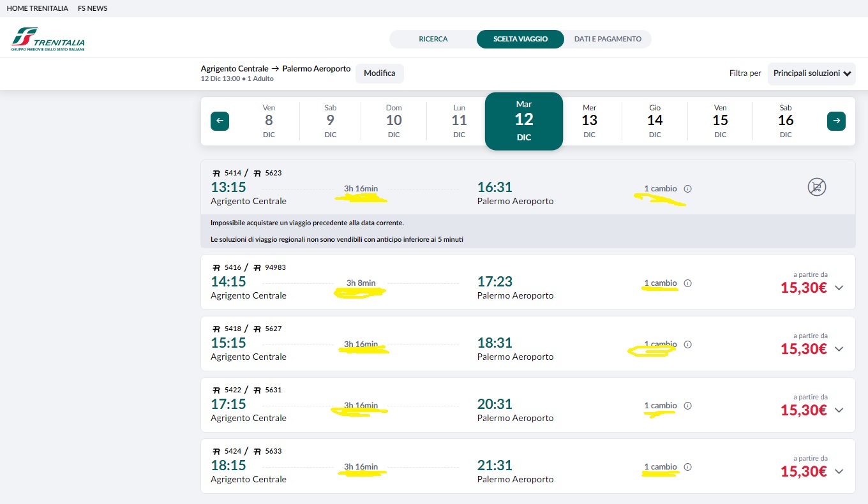Select Lun 11 Dic date tab
This screenshot has height=504, width=868.
click(x=459, y=121)
